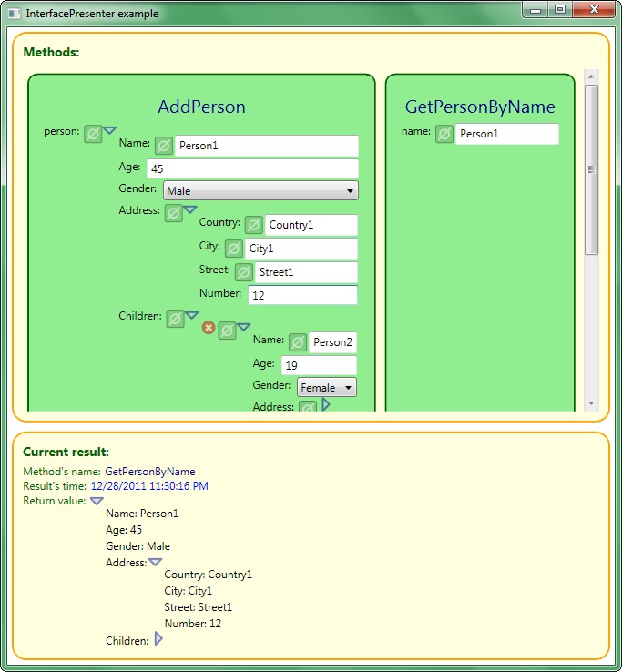Expand the child's Address triangle
622x672 pixels.
click(326, 404)
